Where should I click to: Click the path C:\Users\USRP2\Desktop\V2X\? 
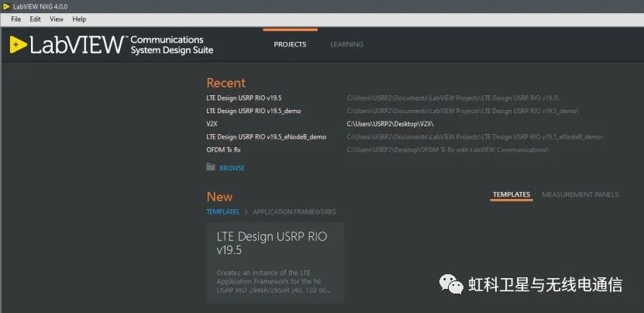point(390,124)
